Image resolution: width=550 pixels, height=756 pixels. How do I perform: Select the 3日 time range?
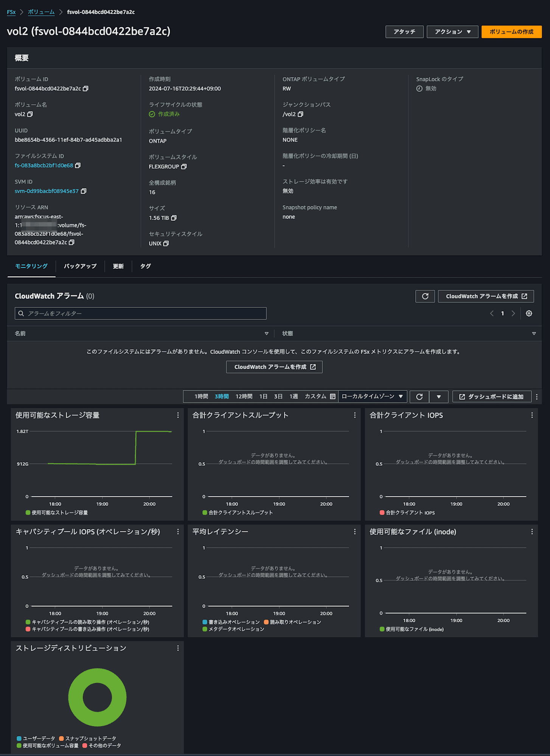point(278,397)
